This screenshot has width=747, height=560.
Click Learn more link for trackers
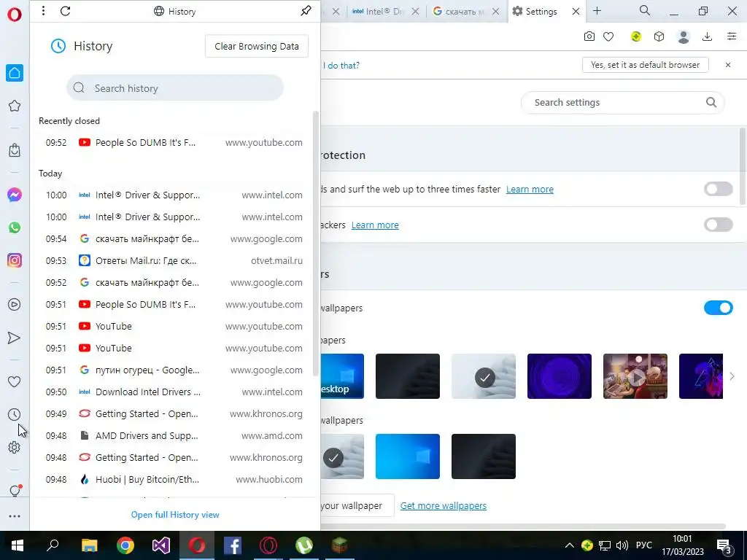[375, 225]
